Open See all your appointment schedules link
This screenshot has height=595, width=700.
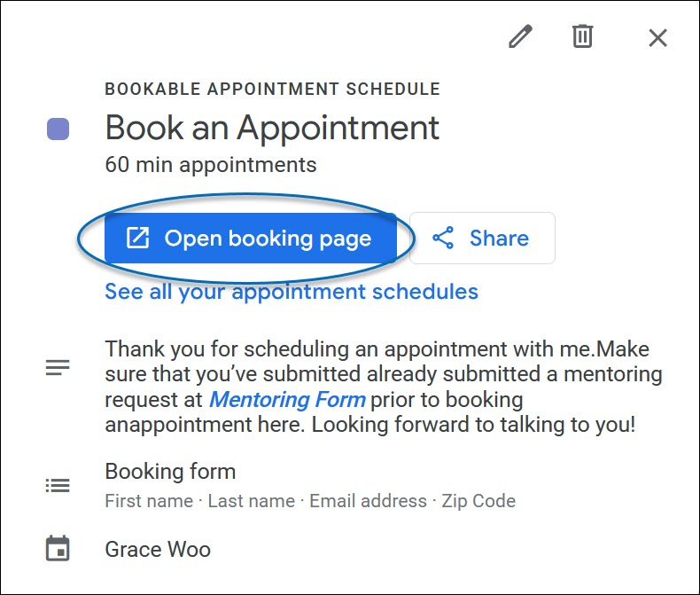292,292
